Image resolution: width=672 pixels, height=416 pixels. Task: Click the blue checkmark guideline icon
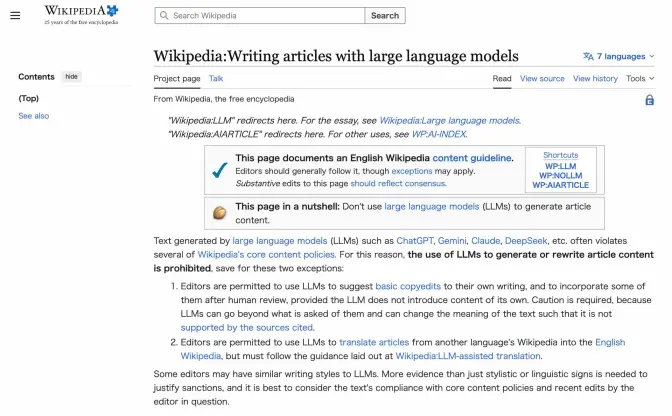[x=219, y=170]
